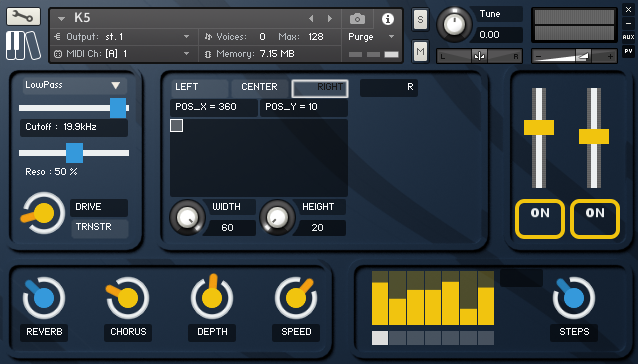
Task: Click the highlighted first step indicator
Action: click(x=380, y=338)
